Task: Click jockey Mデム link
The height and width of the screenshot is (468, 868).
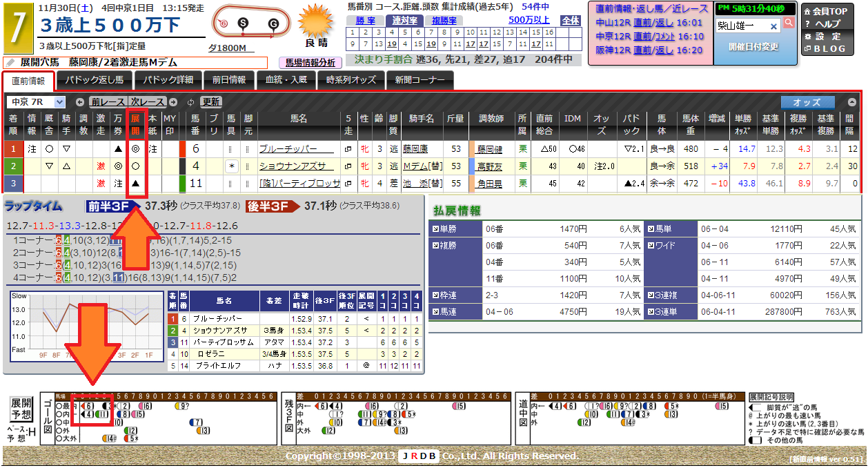Action: pyautogui.click(x=415, y=166)
